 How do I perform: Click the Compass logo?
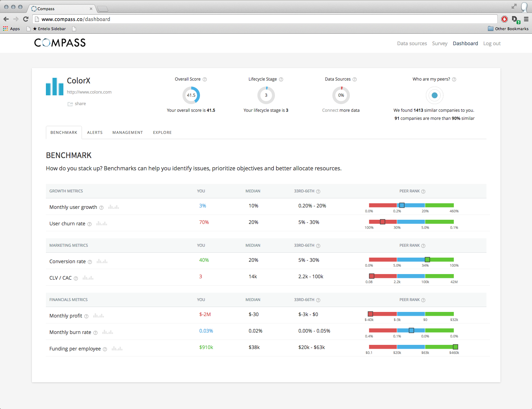pyautogui.click(x=60, y=43)
